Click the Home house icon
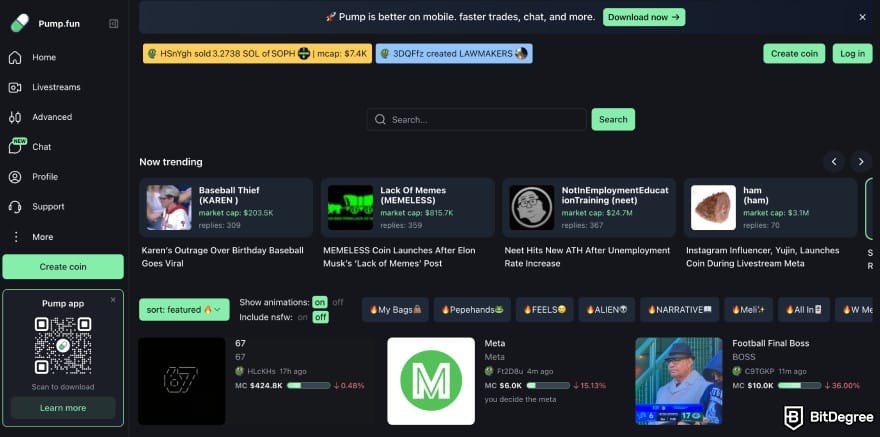Screen dimensions: 880x437 pos(15,57)
